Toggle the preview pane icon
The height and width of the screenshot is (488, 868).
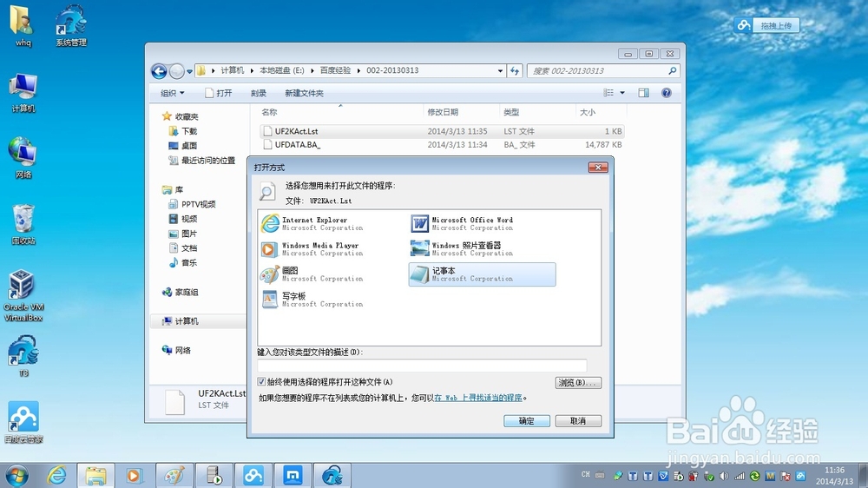643,93
